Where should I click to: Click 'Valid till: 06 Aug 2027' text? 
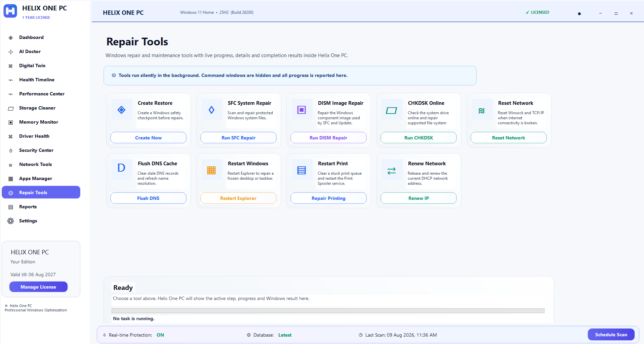click(33, 274)
